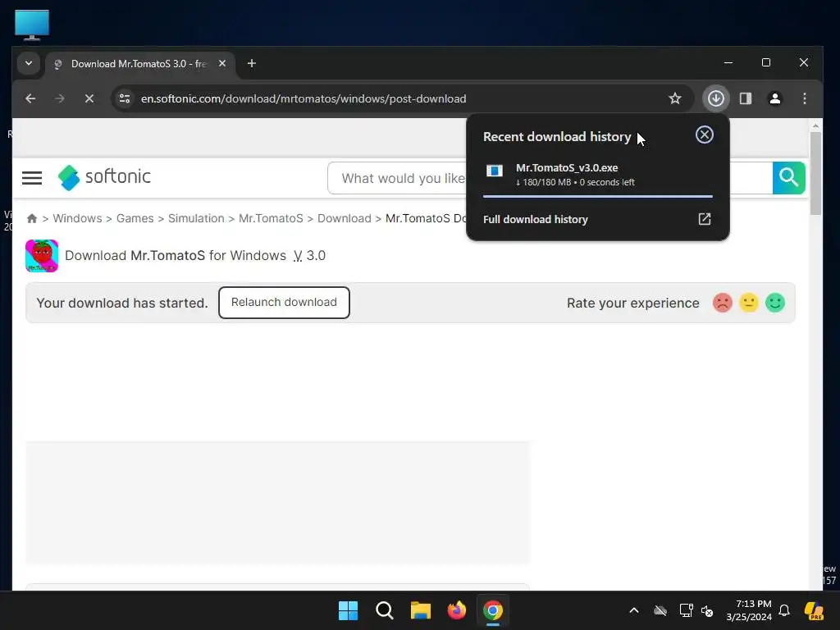Click the OneDrive cloud tray icon
This screenshot has height=630, width=840.
[660, 610]
